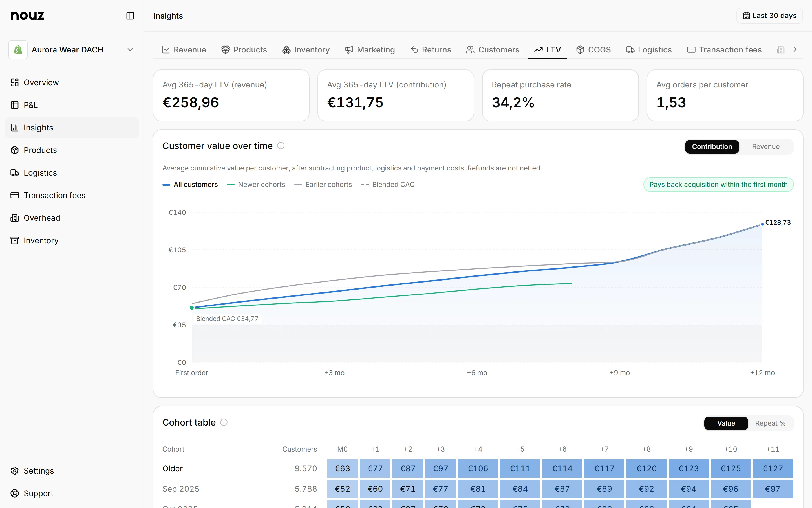This screenshot has width=812, height=508.
Task: Click the €128,73 endpoint on the chart
Action: 762,224
